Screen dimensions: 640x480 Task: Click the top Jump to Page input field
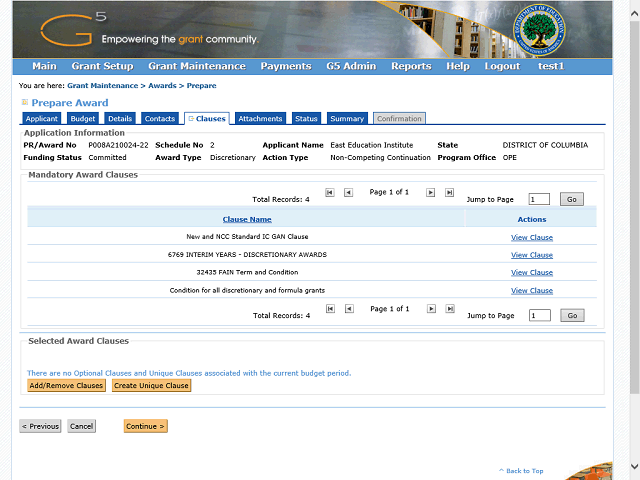pos(539,199)
